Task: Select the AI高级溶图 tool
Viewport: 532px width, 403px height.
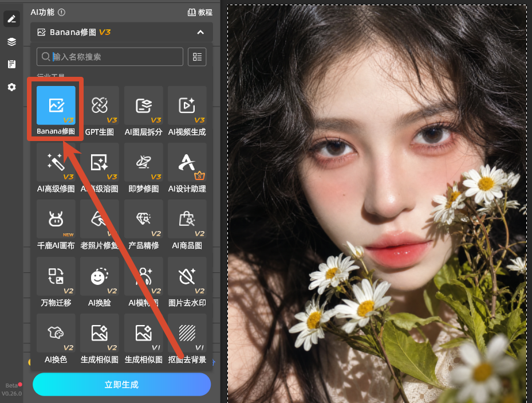Action: tap(100, 168)
